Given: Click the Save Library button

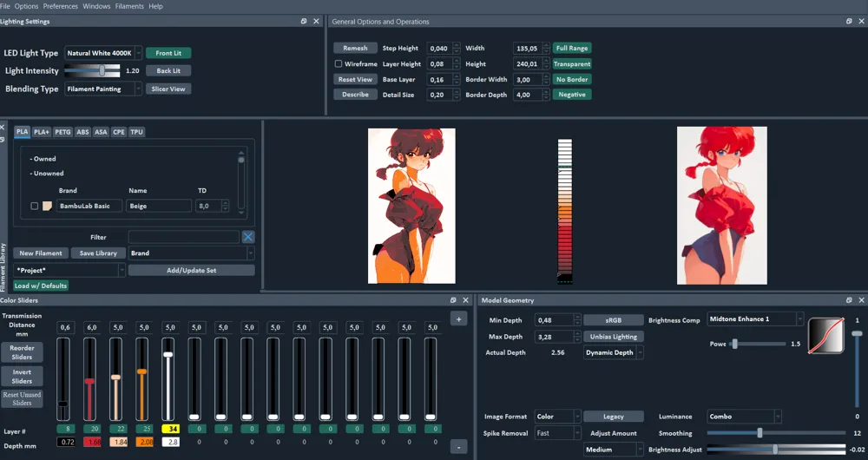Looking at the screenshot, I should (x=98, y=253).
